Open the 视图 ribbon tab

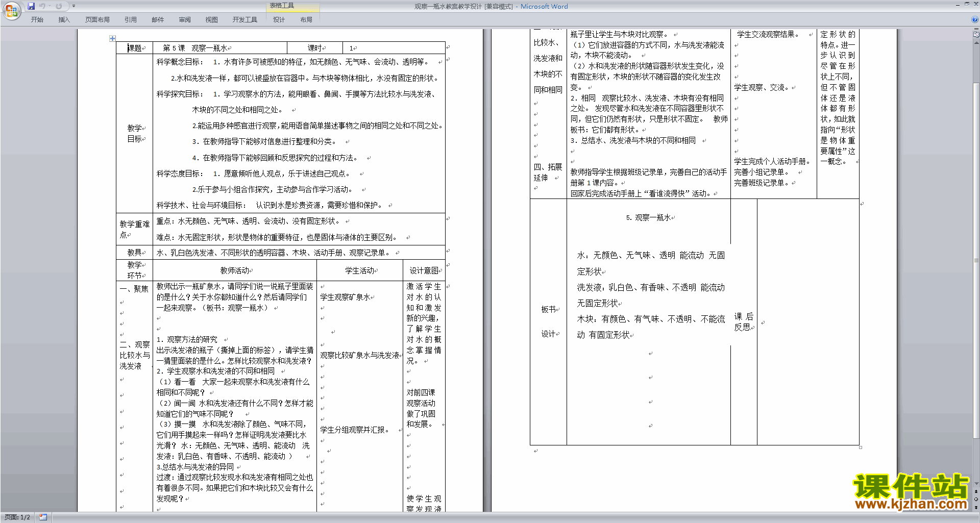click(x=212, y=20)
